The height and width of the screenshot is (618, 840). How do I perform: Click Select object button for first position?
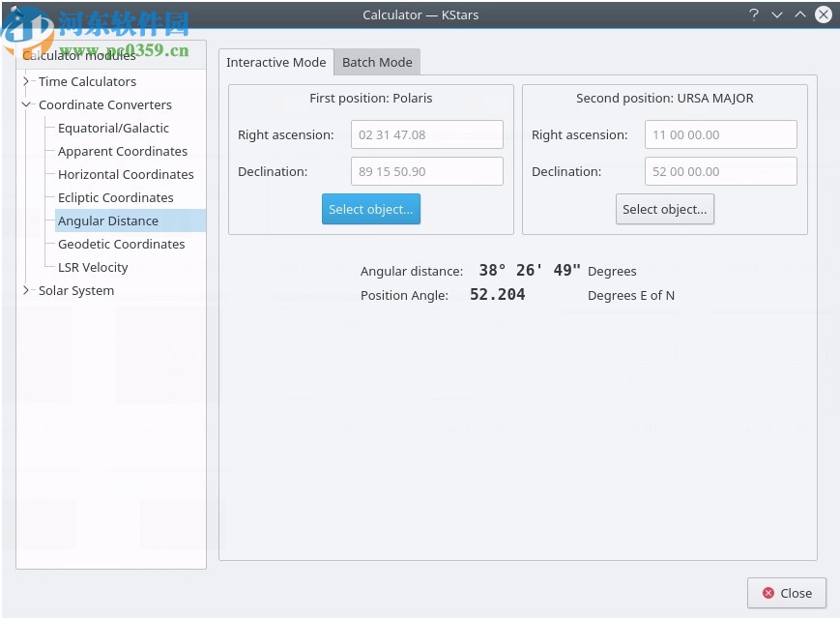coord(371,209)
